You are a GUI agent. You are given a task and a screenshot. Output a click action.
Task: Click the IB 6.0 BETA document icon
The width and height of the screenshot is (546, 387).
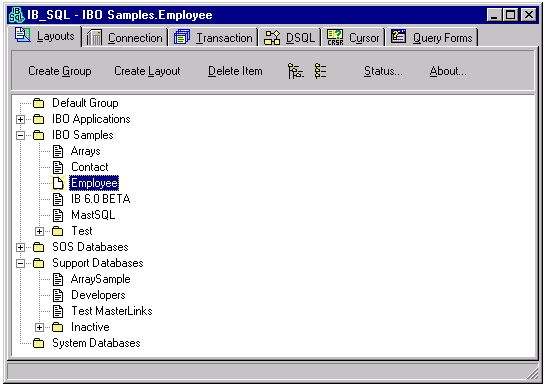click(58, 199)
